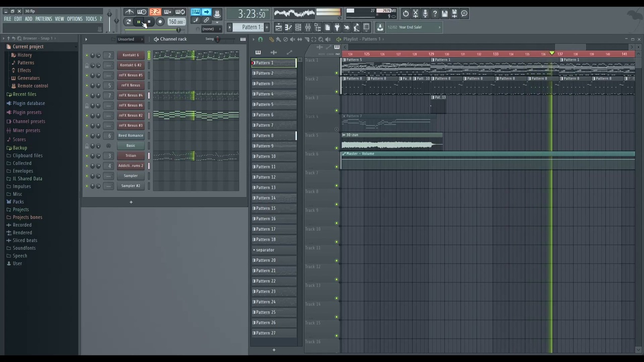
Task: Click the save project floppy icon
Action: [444, 14]
